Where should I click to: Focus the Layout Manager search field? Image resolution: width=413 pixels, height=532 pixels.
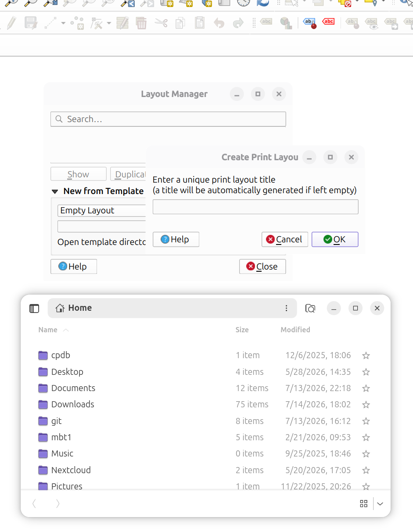coord(168,119)
